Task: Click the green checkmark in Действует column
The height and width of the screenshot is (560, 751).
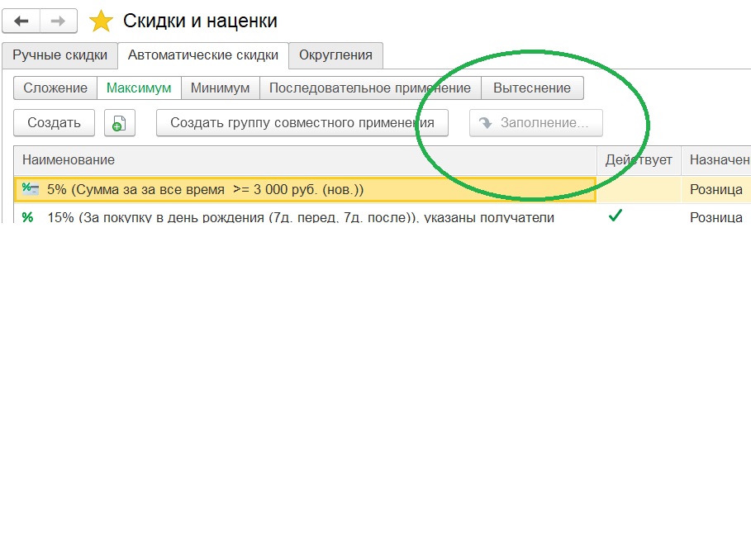Action: tap(615, 216)
